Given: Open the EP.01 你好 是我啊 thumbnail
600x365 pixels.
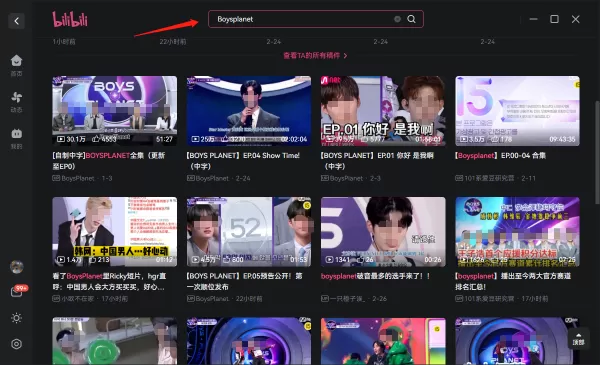Looking at the screenshot, I should pyautogui.click(x=383, y=111).
